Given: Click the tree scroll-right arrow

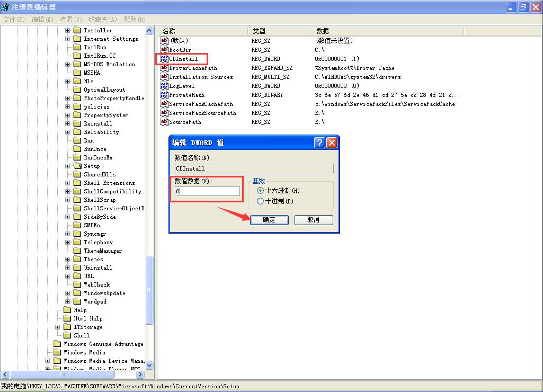Looking at the screenshot, I should tap(140, 375).
